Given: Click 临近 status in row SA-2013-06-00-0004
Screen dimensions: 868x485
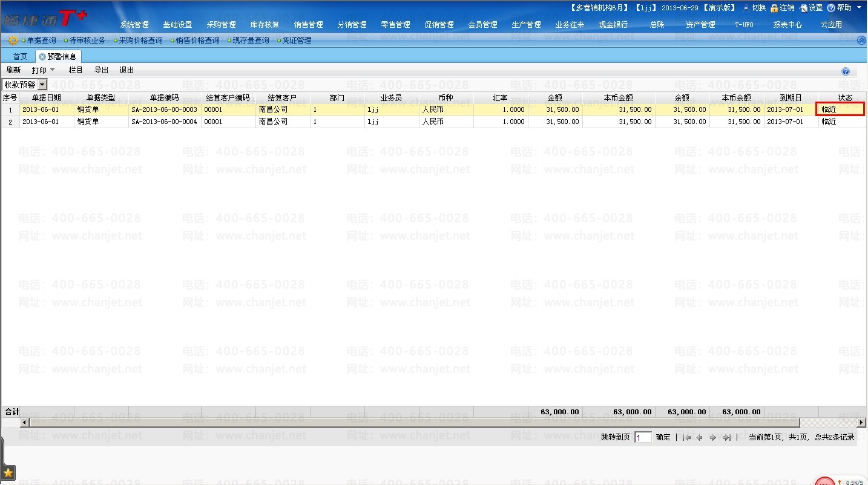Looking at the screenshot, I should [829, 122].
